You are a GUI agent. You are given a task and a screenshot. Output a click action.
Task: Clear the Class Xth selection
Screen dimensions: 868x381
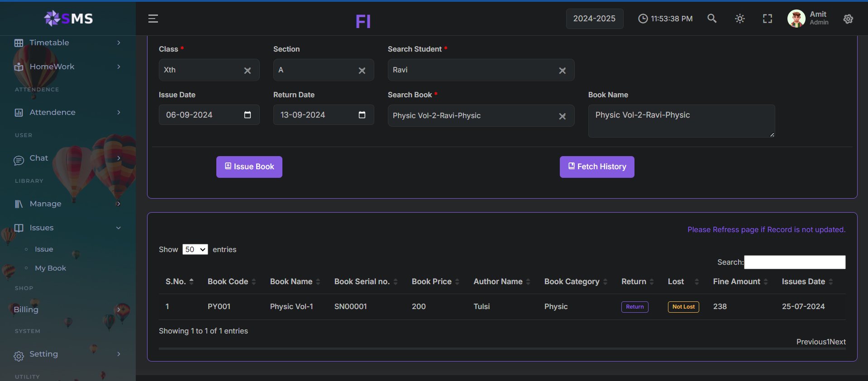248,71
